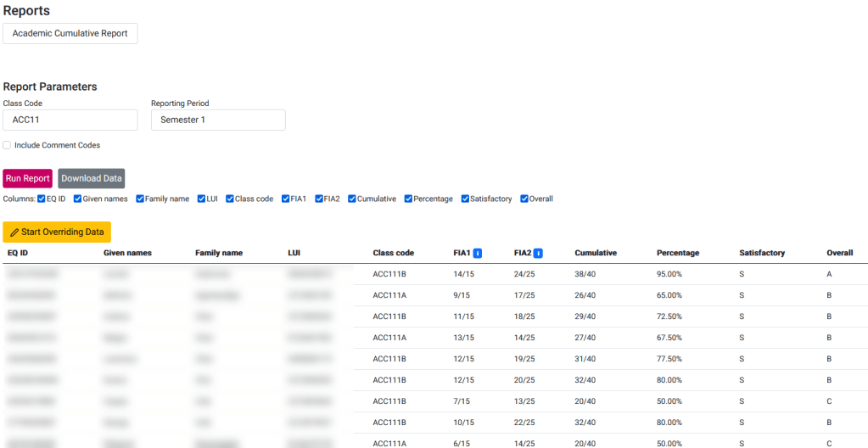Select the 95.00% percentage cell
This screenshot has height=448, width=868.
(669, 274)
